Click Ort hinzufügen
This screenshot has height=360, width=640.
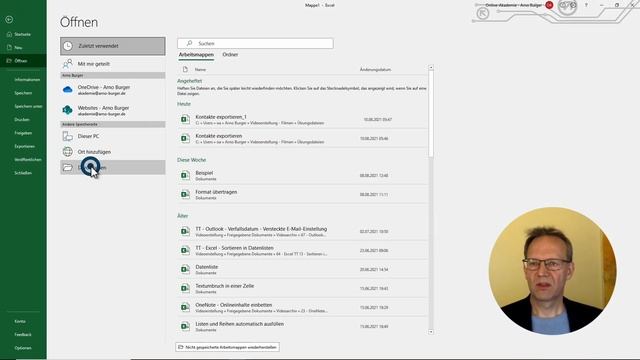(x=113, y=152)
